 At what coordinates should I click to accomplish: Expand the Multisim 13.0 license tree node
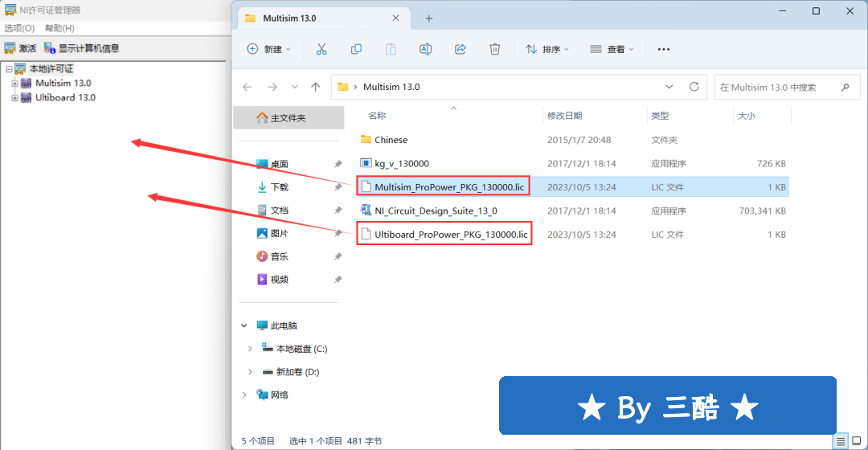[x=15, y=84]
